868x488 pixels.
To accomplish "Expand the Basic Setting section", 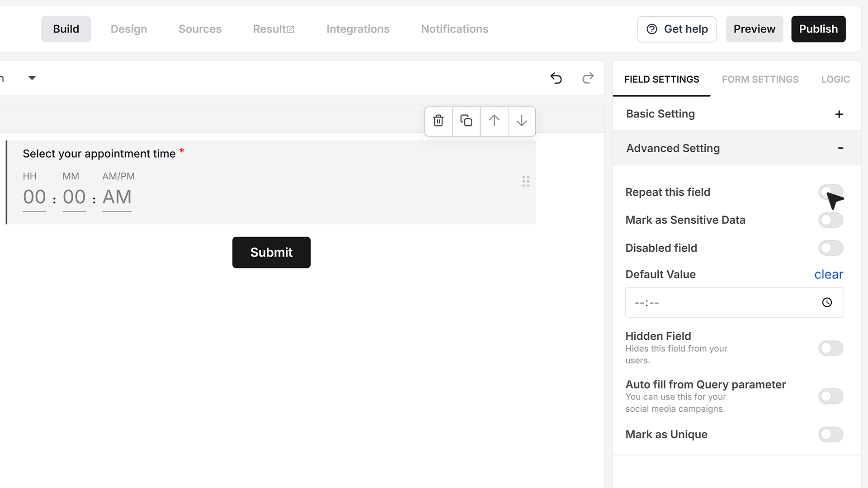I will click(737, 114).
